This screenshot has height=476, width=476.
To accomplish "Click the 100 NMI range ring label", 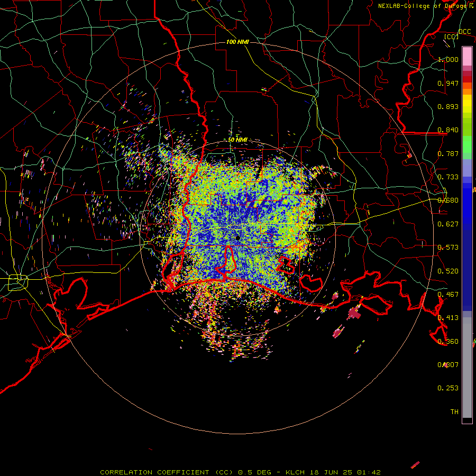I will [x=237, y=42].
